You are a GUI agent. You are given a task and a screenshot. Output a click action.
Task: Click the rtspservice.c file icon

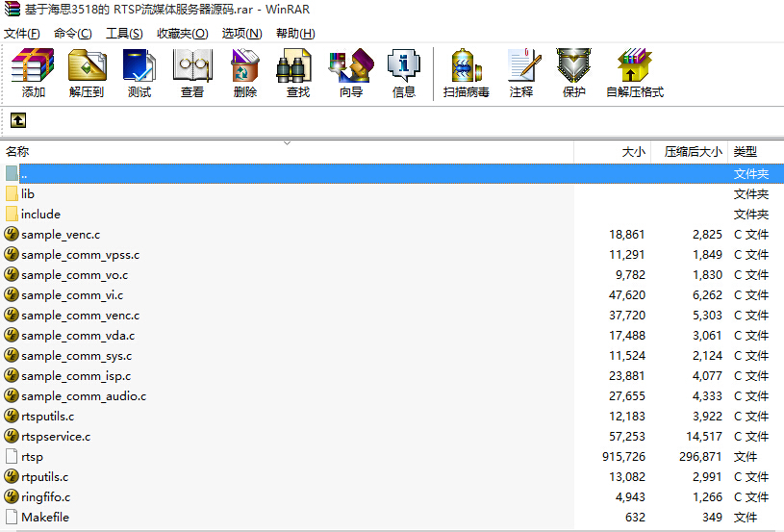tap(11, 436)
